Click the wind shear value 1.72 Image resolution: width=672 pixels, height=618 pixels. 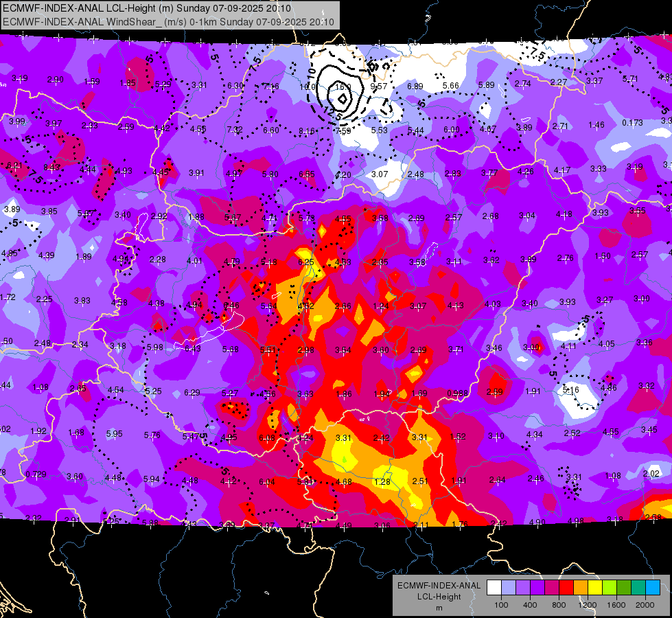tap(8, 297)
